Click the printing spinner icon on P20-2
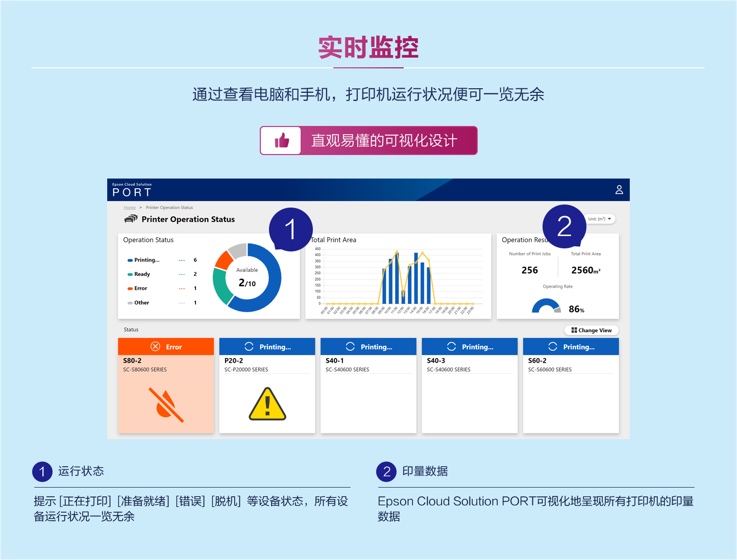This screenshot has width=737, height=560. pos(249,347)
